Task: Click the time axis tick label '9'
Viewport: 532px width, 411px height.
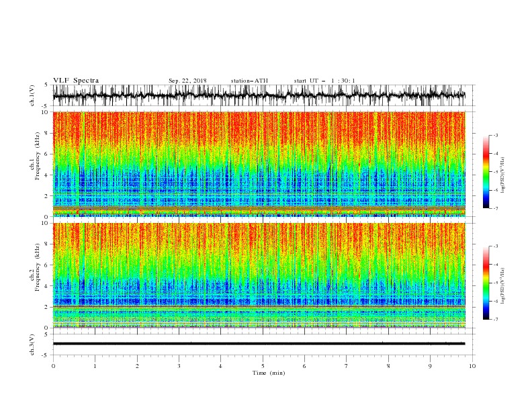Action: coord(430,366)
